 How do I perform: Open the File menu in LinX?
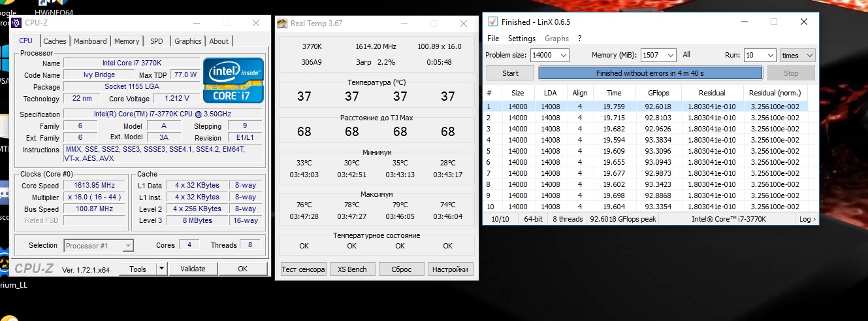tap(493, 39)
